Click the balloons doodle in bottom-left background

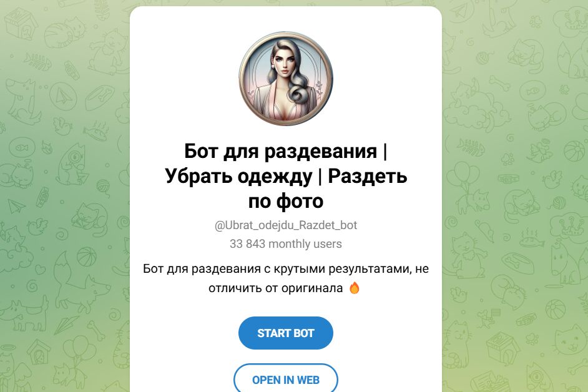[79, 351]
